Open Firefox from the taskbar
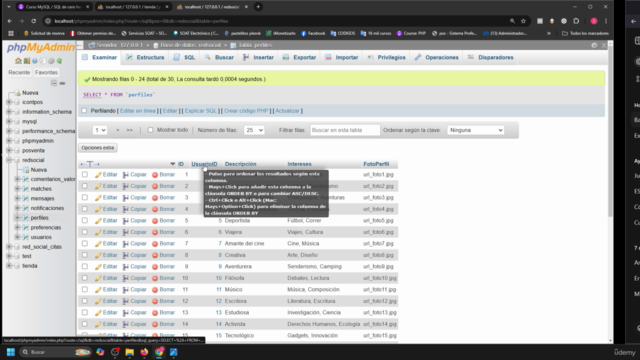 (x=144, y=352)
